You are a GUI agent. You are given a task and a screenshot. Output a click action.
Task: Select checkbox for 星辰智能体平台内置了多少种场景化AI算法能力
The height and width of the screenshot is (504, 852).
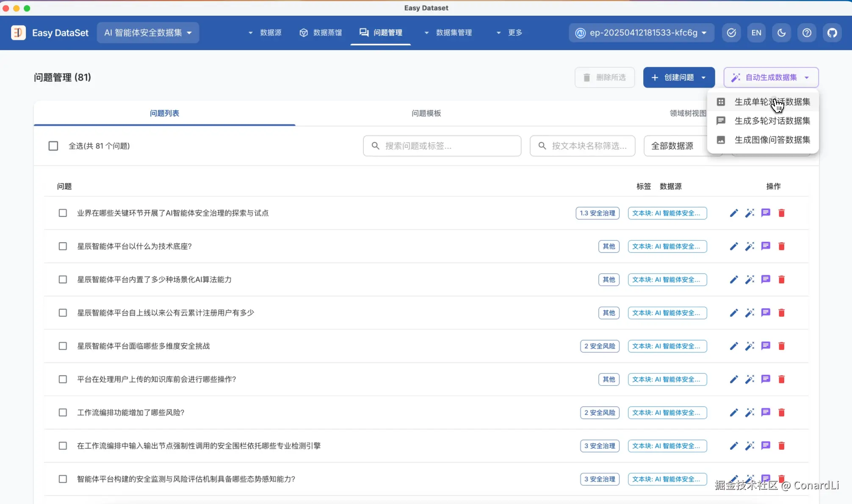(63, 280)
